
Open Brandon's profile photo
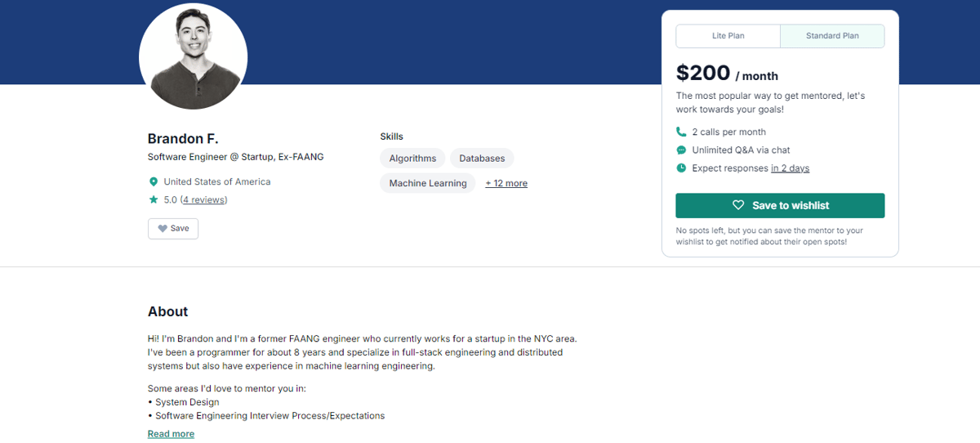coord(194,56)
